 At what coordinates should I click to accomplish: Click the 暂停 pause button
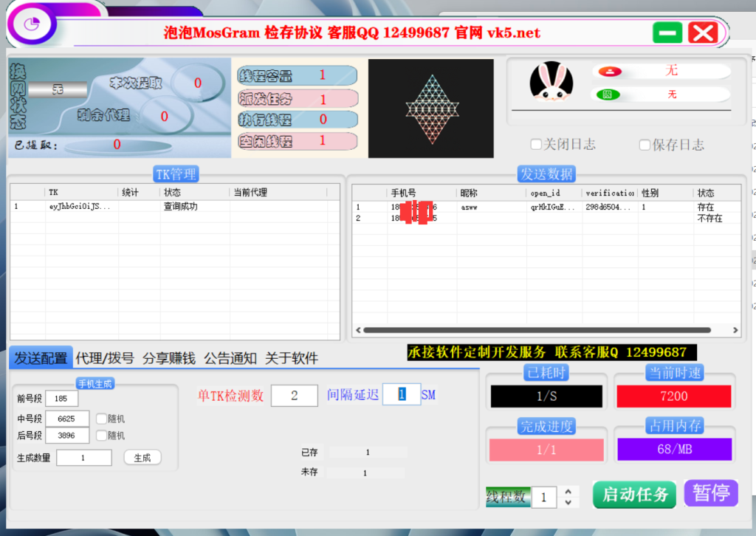711,493
